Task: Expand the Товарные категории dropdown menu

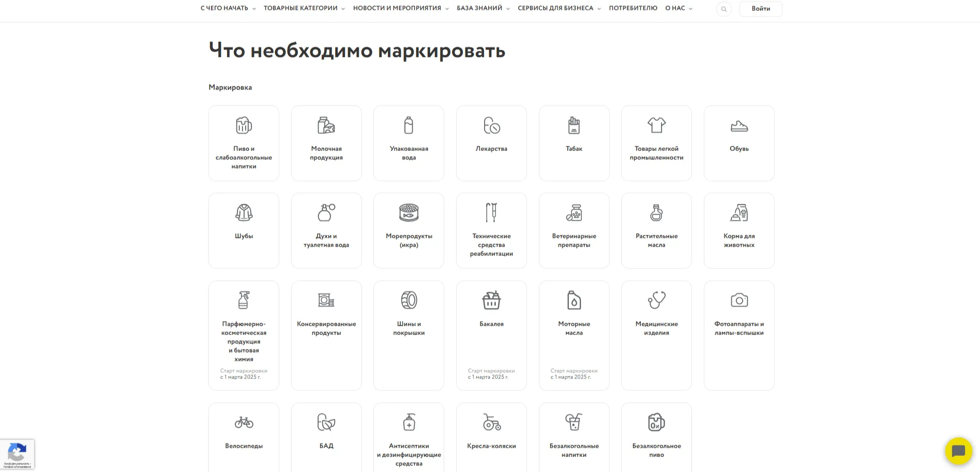Action: 304,8
